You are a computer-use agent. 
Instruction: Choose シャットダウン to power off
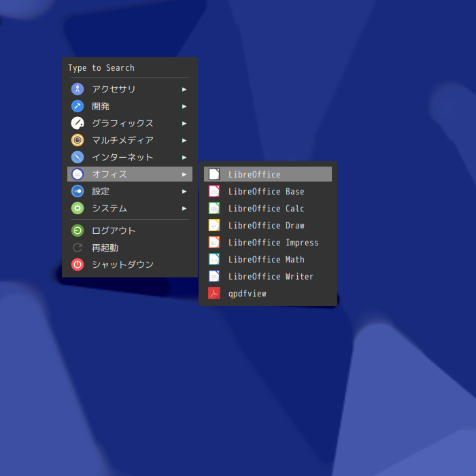tap(130, 265)
